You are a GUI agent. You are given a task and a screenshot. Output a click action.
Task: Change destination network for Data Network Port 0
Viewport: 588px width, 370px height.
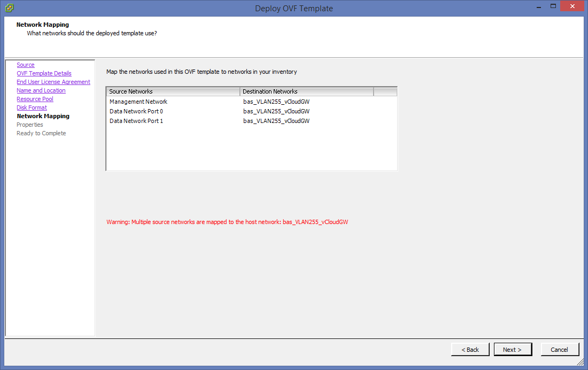tap(276, 111)
